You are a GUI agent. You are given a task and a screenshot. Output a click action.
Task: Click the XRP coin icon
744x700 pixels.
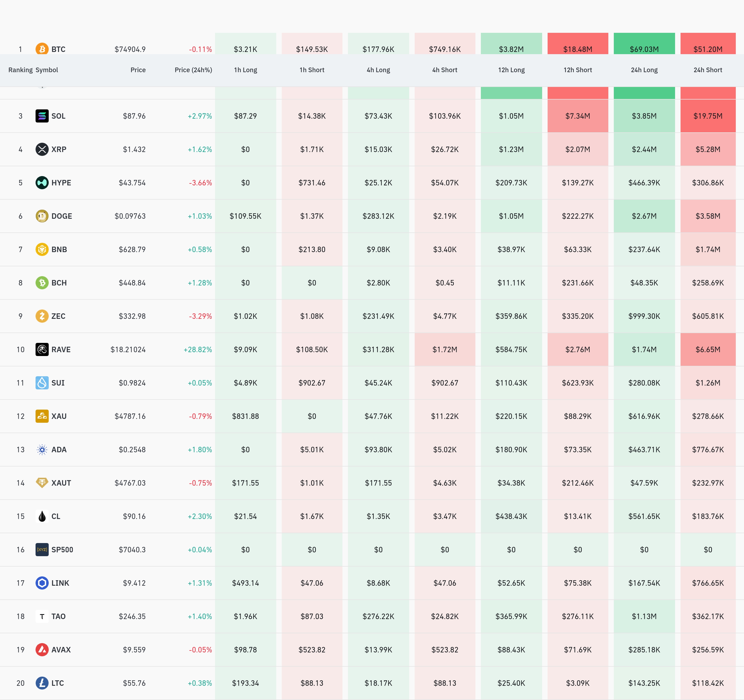tap(42, 149)
